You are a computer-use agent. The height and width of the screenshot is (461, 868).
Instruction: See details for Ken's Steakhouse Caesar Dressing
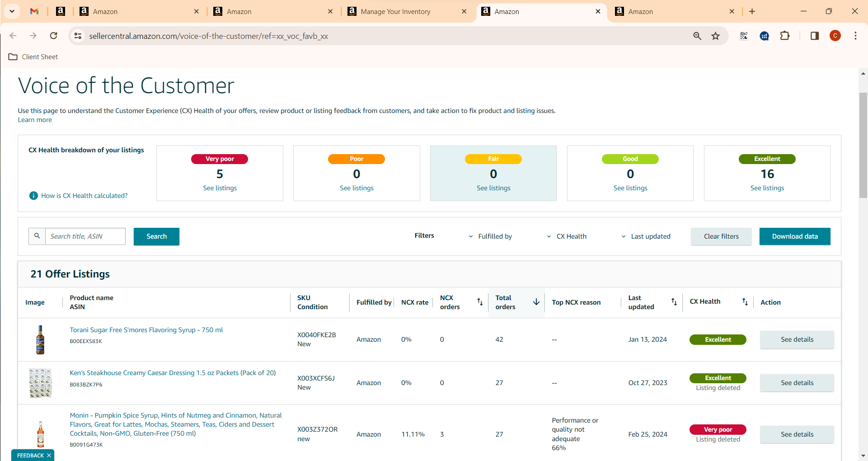797,383
